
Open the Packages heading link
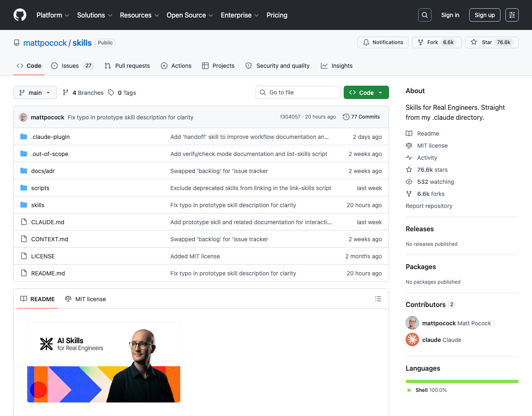coord(421,267)
